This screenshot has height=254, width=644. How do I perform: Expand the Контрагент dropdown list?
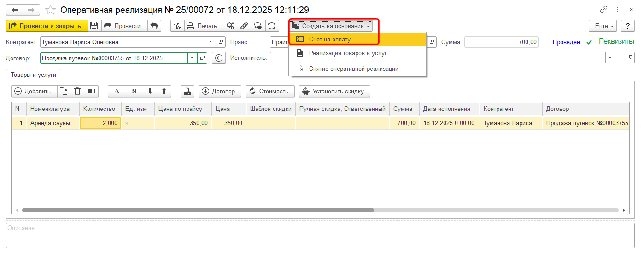(211, 42)
